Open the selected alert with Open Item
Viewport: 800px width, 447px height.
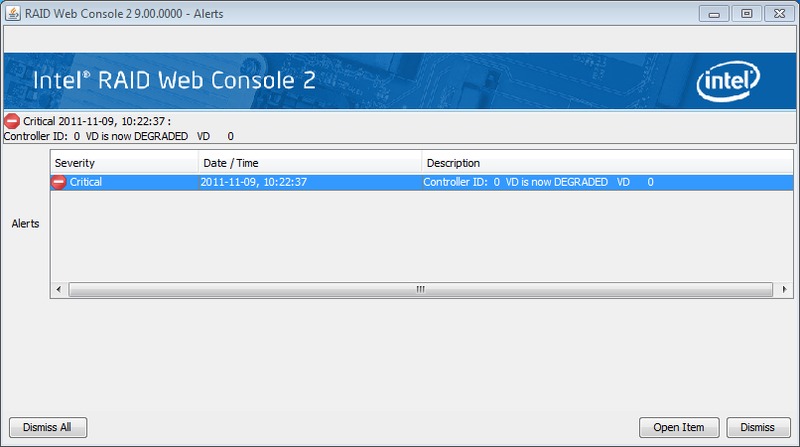[x=679, y=427]
